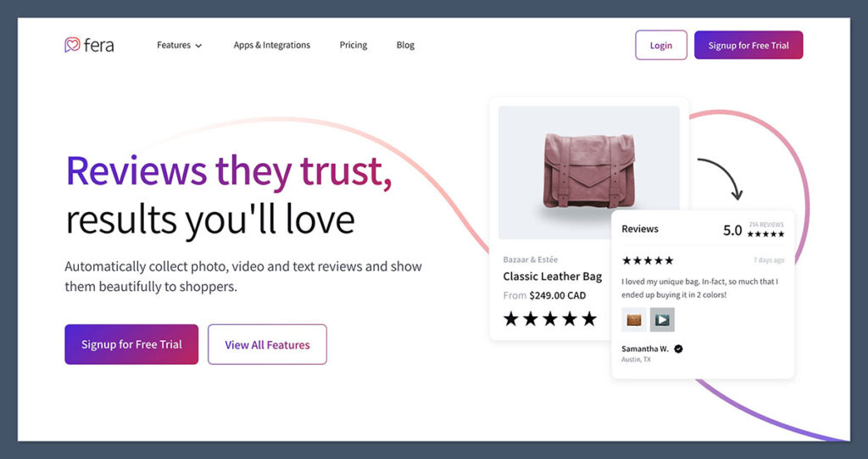Click the 5.0 overall rating score
868x459 pixels.
[x=732, y=230]
